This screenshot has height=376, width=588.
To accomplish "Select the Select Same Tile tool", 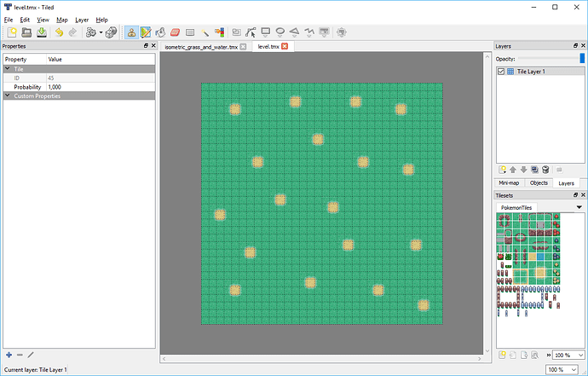I will 219,32.
